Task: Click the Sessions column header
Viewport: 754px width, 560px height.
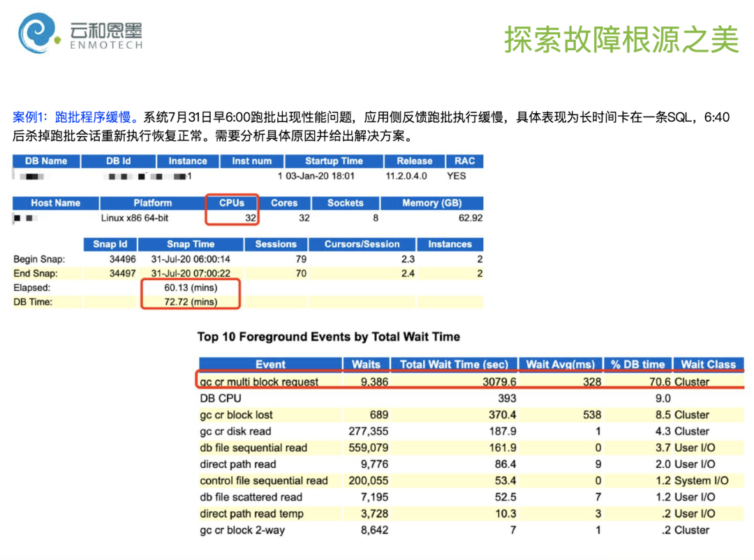Action: point(276,244)
